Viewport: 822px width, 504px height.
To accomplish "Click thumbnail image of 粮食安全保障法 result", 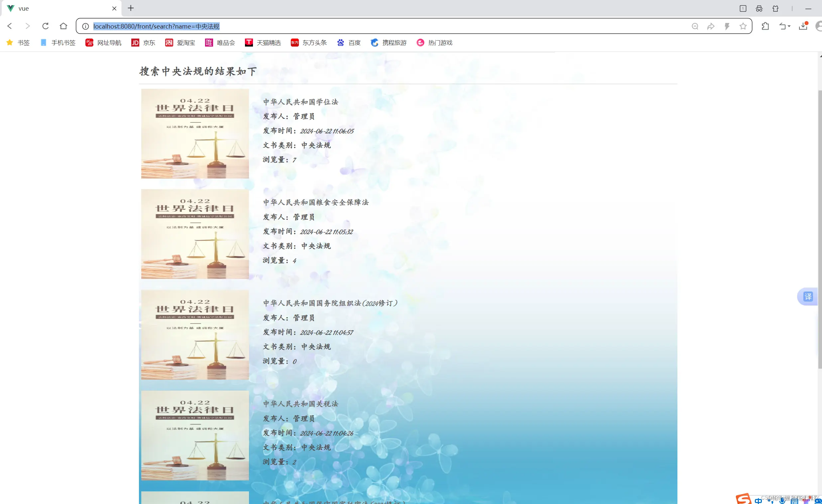I will point(195,234).
